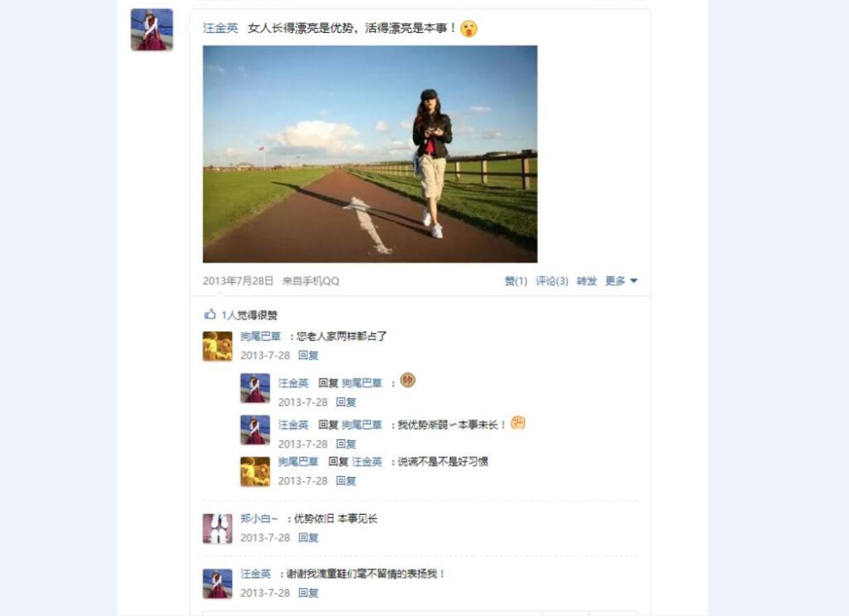849x616 pixels.
Task: Open the 评论(3) comments link
Action: pos(552,281)
